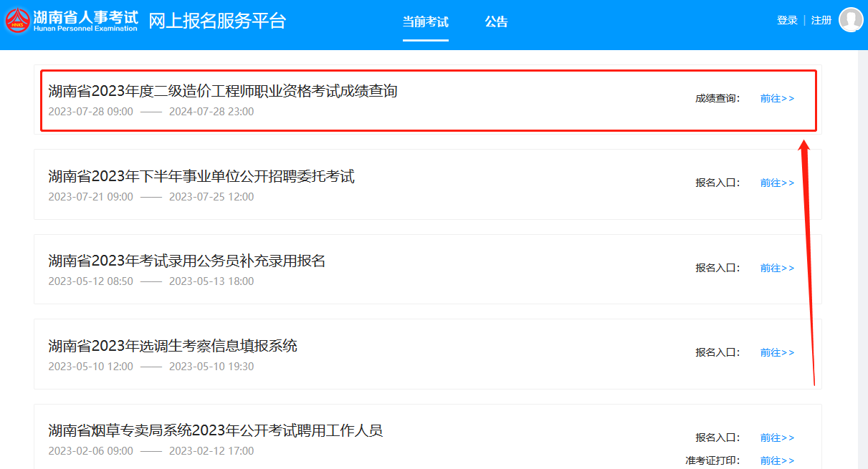Click the Hunan Personnel Examination logo
Viewport: 868px width, 469px height.
pyautogui.click(x=72, y=21)
